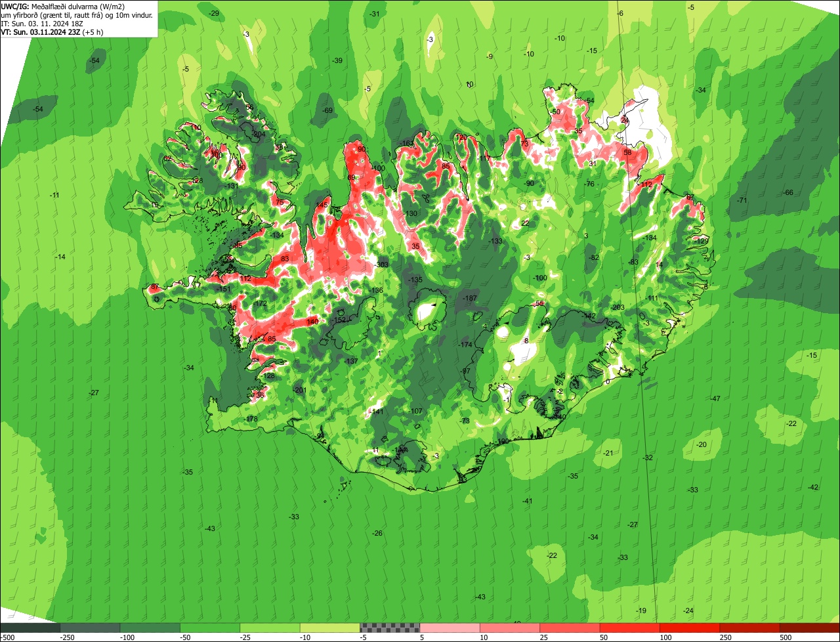Click the '-107' value on the map
840x642 pixels.
click(416, 411)
